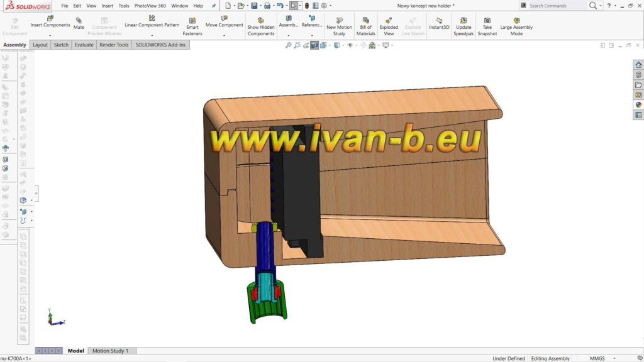
Task: Click the Under Defined status text
Action: (508, 358)
